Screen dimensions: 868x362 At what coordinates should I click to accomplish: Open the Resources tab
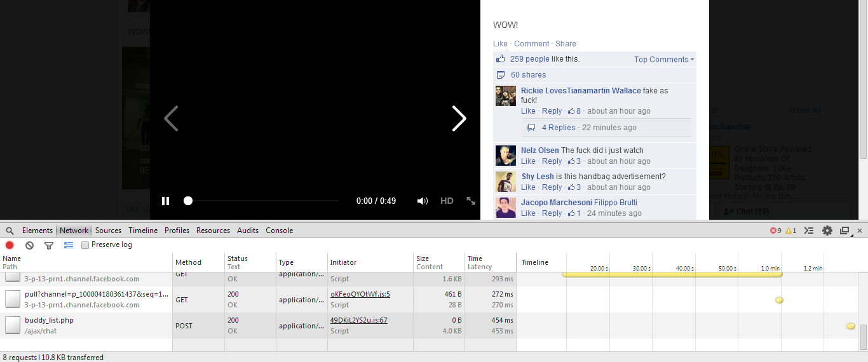213,231
